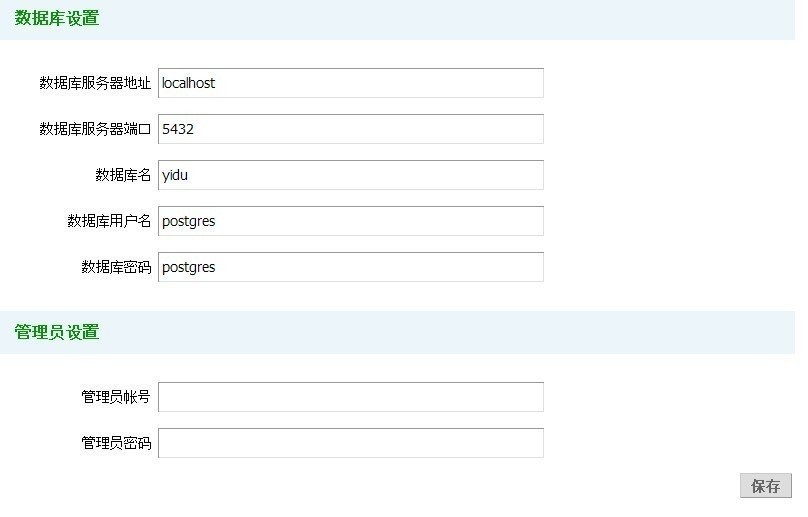Click the 管理员密码 label text
This screenshot has width=808, height=517.
pyautogui.click(x=116, y=443)
